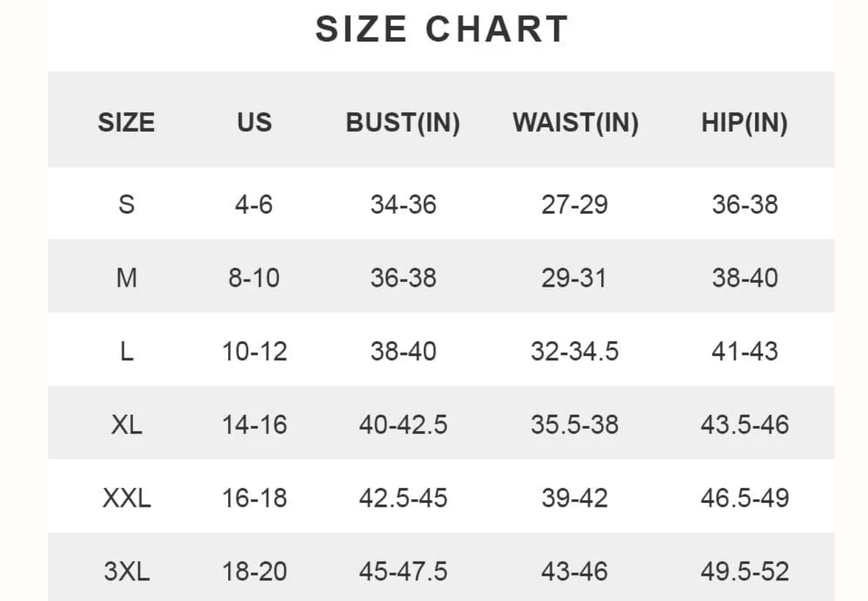Image resolution: width=868 pixels, height=601 pixels.
Task: Click the 42.5-45 bust measurement
Action: coord(403,498)
